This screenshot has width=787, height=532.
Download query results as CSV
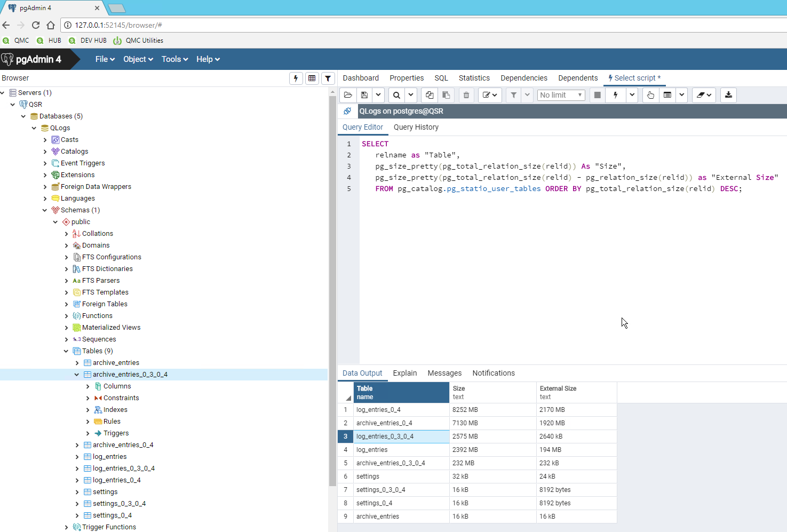728,95
